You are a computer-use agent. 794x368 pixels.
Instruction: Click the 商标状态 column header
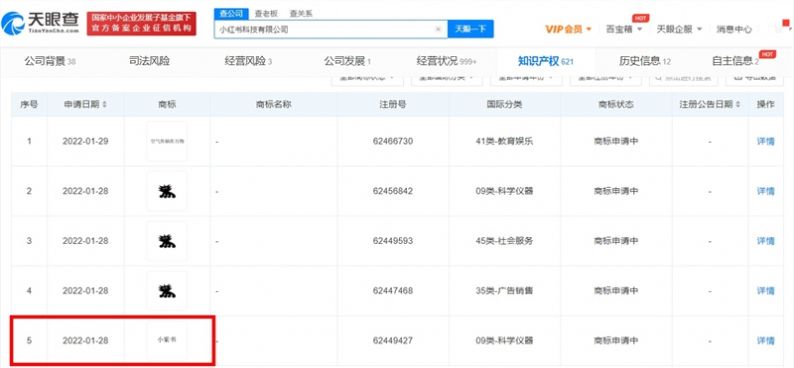click(x=616, y=104)
